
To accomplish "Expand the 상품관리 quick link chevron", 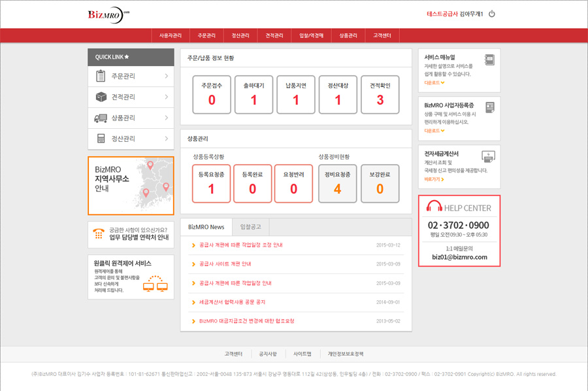I will click(x=167, y=118).
